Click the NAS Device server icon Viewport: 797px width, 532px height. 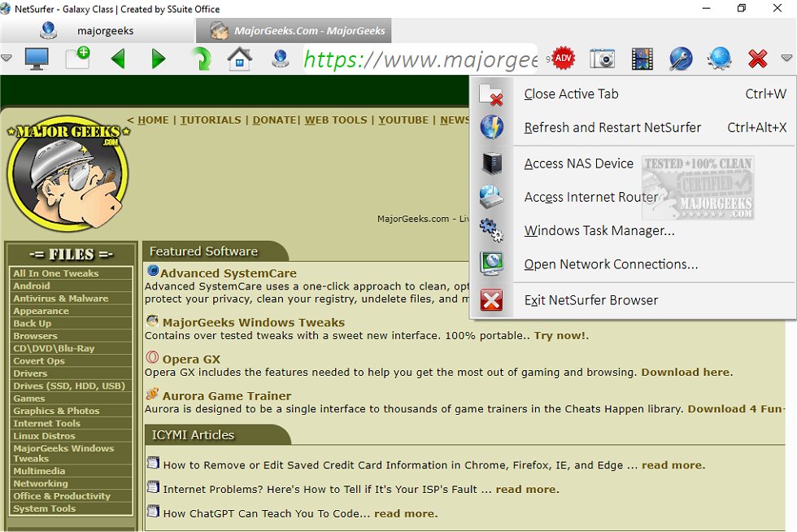tap(491, 164)
